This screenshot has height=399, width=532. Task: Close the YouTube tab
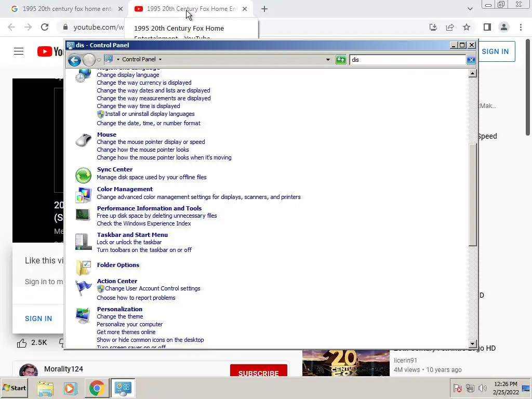point(245,9)
